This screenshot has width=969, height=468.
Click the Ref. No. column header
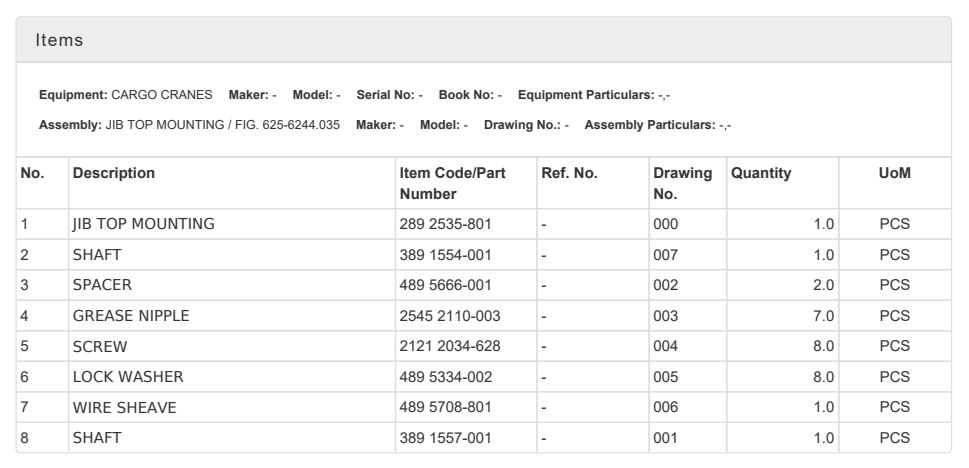point(569,173)
